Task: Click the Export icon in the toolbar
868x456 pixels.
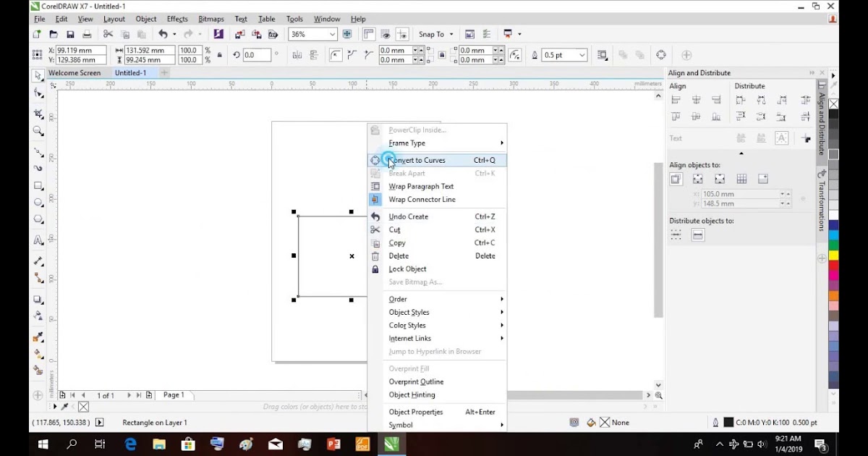Action: (256, 34)
